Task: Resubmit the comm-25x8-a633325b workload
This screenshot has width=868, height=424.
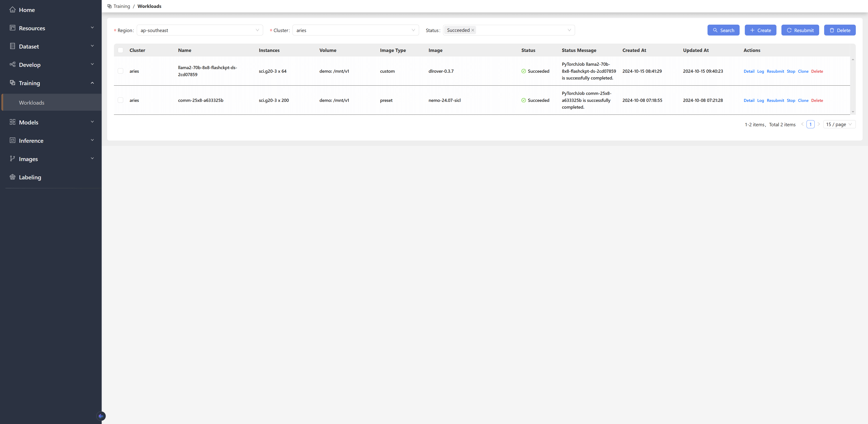Action: (x=775, y=100)
